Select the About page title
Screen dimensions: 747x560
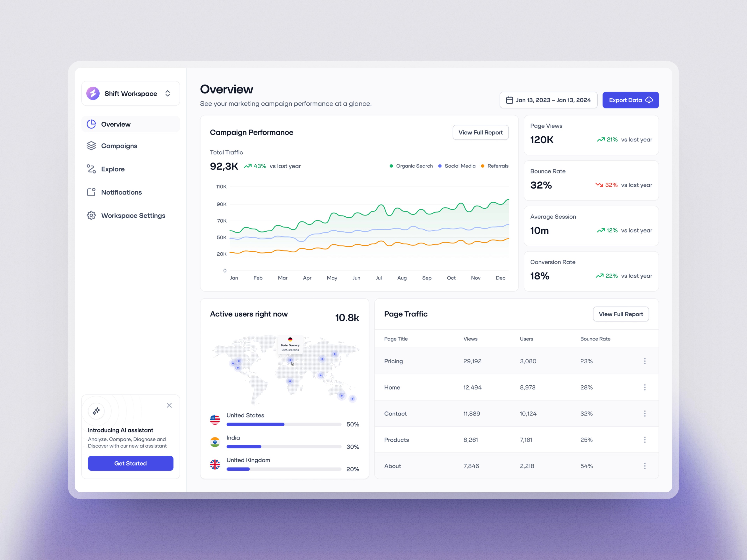pos(392,466)
